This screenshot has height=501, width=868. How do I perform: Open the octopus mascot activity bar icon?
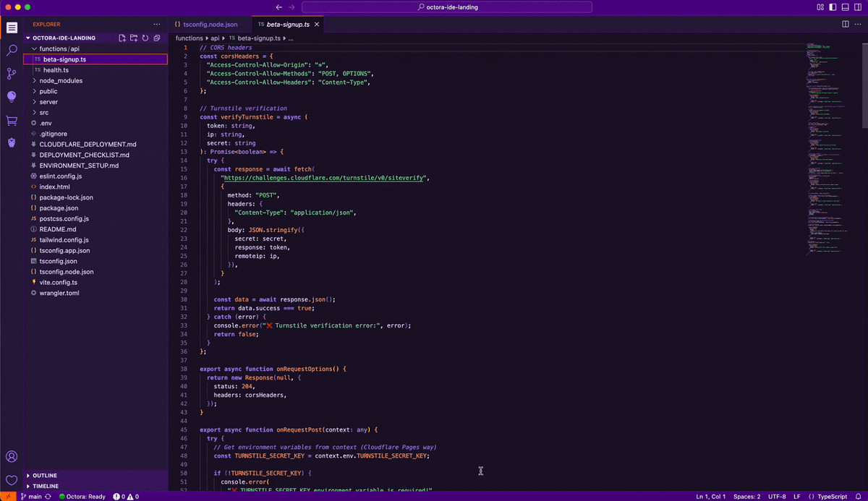(x=12, y=143)
